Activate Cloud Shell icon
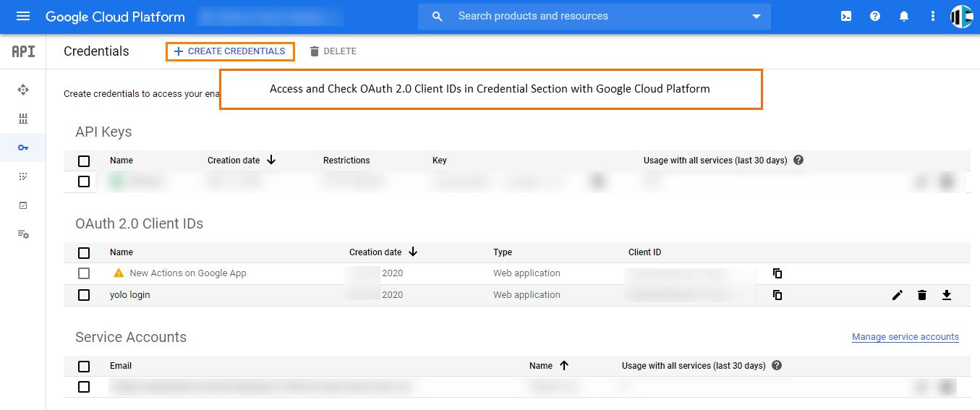 point(846,16)
